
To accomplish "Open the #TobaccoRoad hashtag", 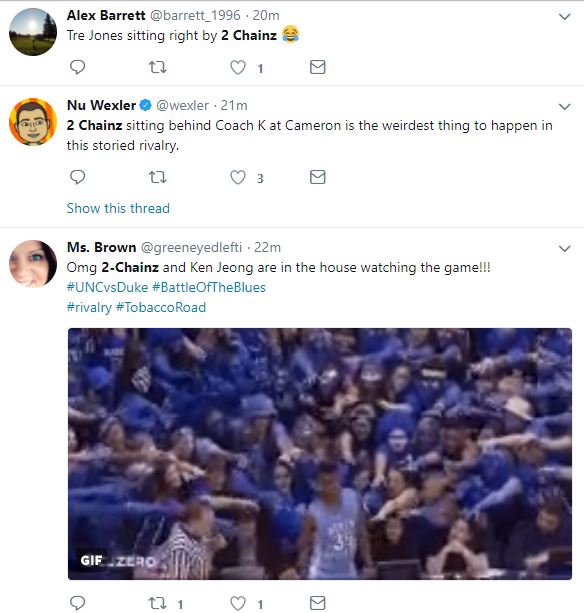I will (x=161, y=307).
